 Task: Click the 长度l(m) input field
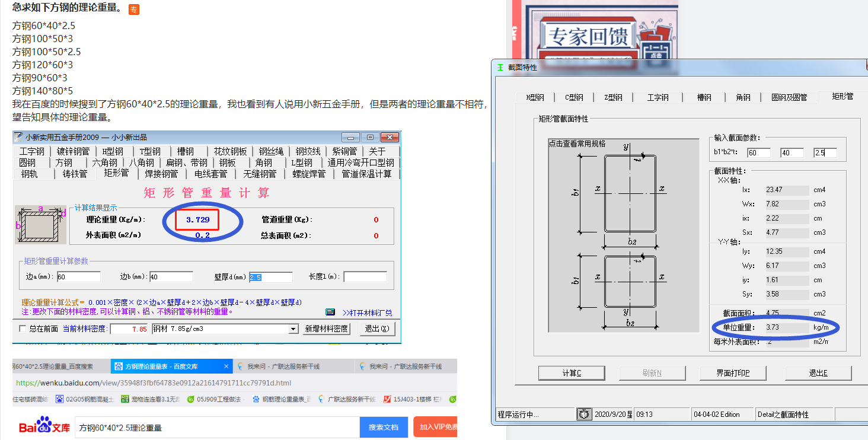tap(365, 277)
